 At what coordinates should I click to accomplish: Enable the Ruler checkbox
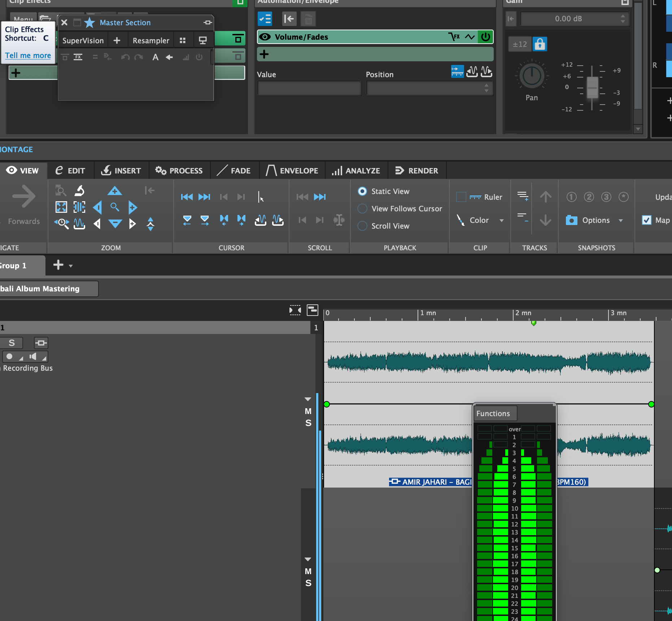[x=461, y=197]
